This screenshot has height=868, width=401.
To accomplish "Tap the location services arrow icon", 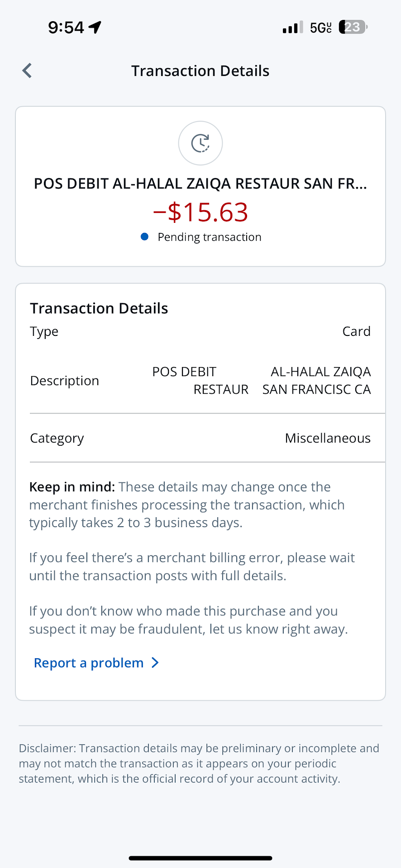I will pos(95,28).
